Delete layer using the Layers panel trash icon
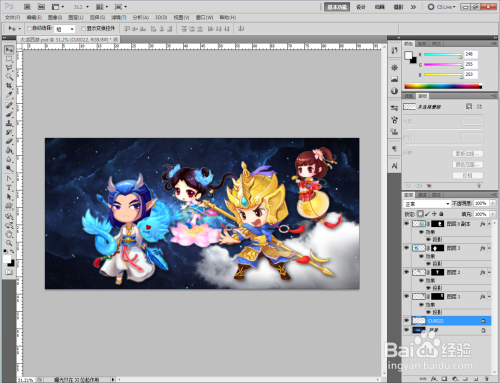Screen dimensions: 500x383 (x=486, y=379)
